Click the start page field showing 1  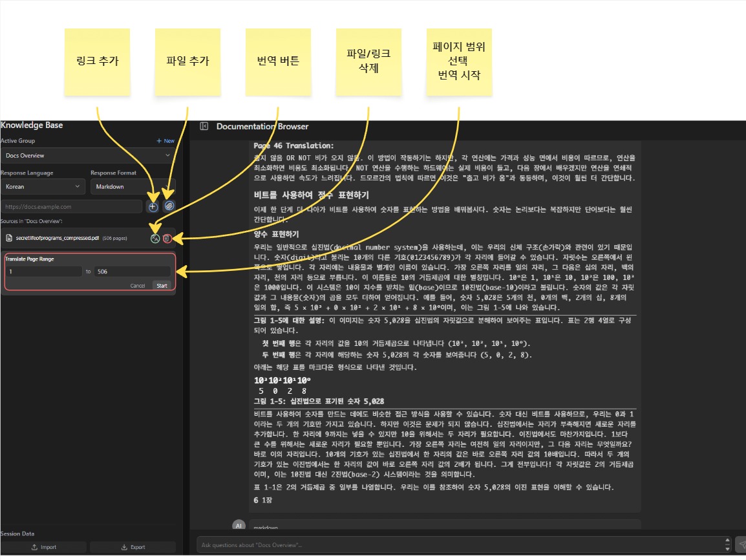44,271
